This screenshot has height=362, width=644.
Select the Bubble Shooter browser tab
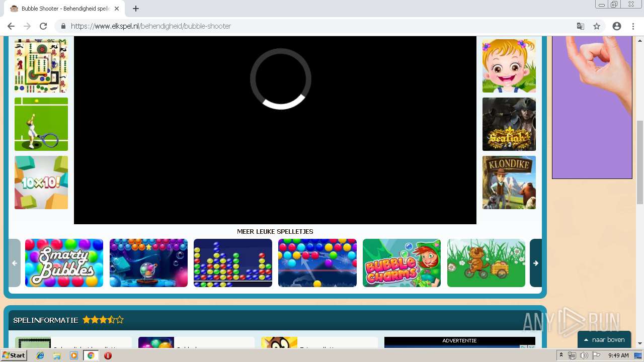pyautogui.click(x=65, y=9)
